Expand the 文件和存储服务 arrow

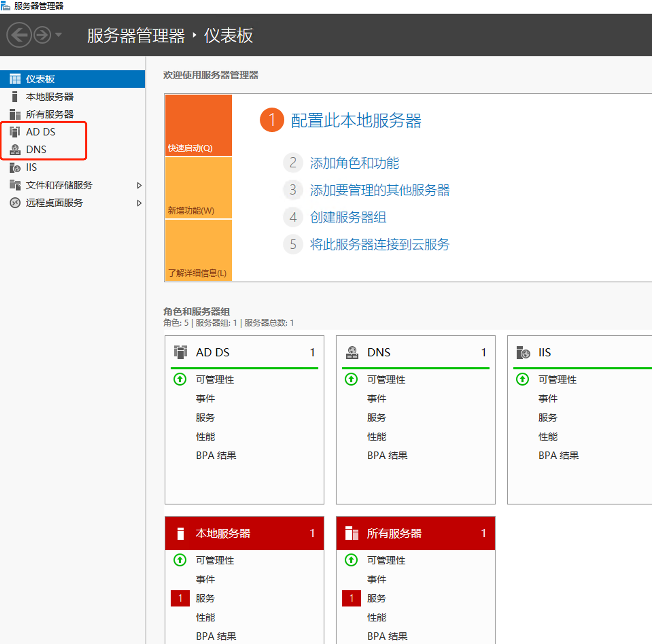(x=139, y=185)
